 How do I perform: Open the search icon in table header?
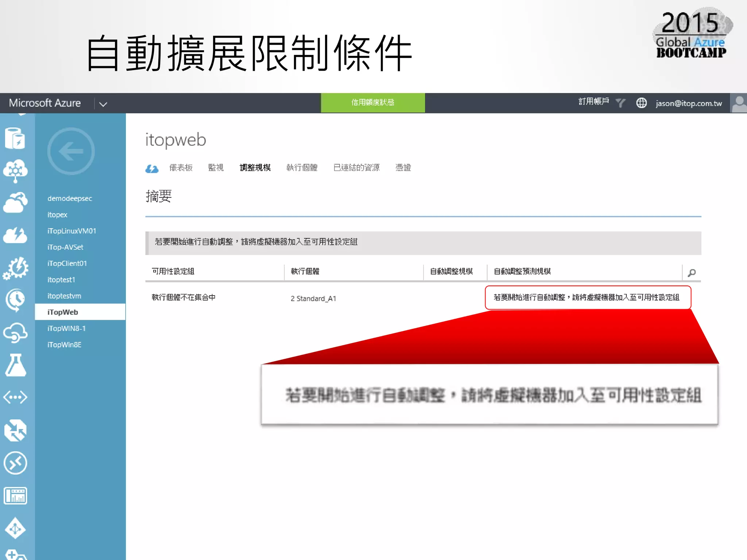pyautogui.click(x=692, y=273)
